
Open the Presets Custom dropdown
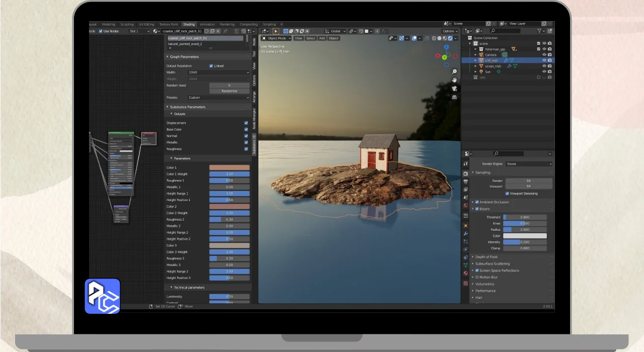click(218, 98)
